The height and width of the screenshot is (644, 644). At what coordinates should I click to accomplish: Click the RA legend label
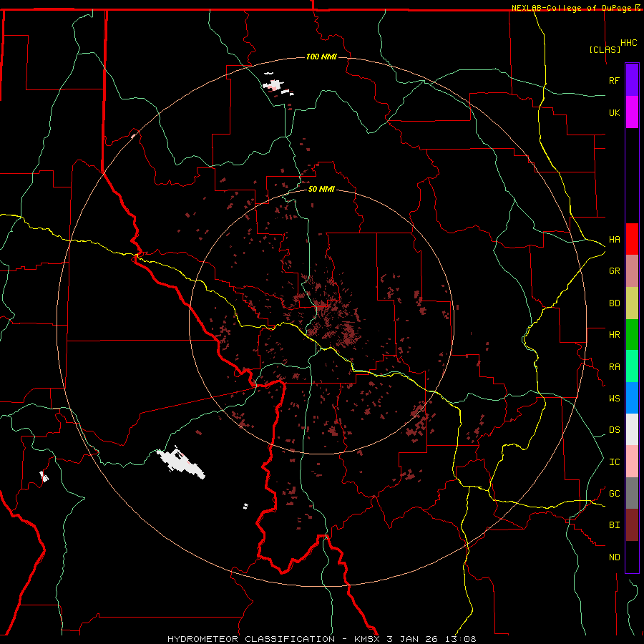pos(614,366)
